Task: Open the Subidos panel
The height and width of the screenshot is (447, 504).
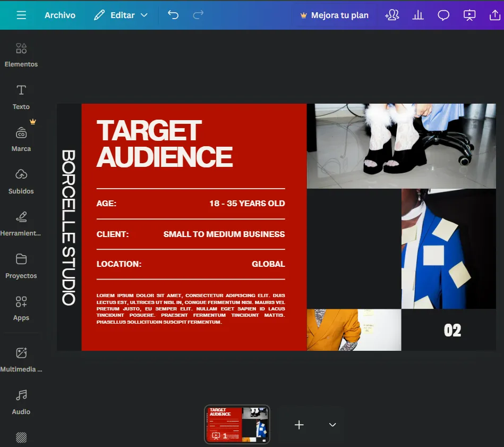Action: click(21, 181)
